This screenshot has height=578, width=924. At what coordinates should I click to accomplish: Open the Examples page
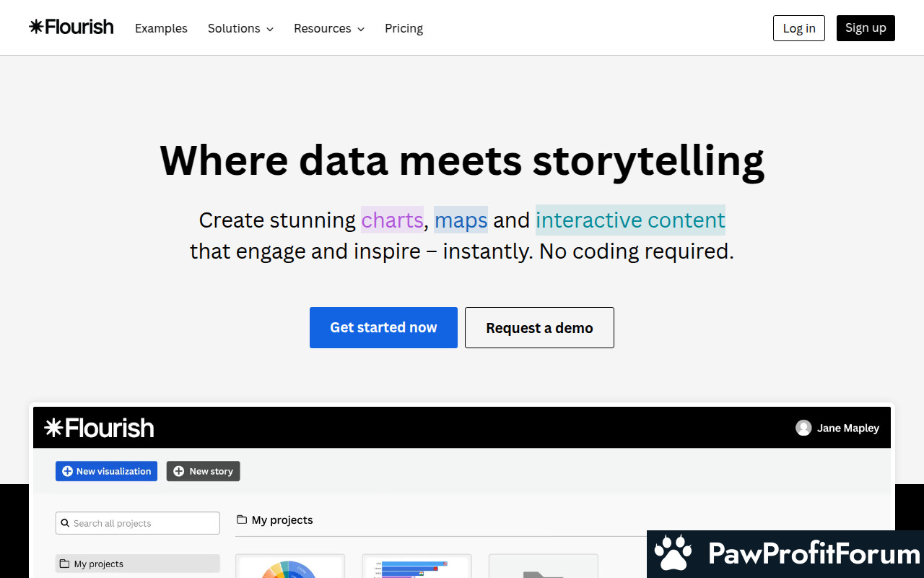[x=161, y=28]
